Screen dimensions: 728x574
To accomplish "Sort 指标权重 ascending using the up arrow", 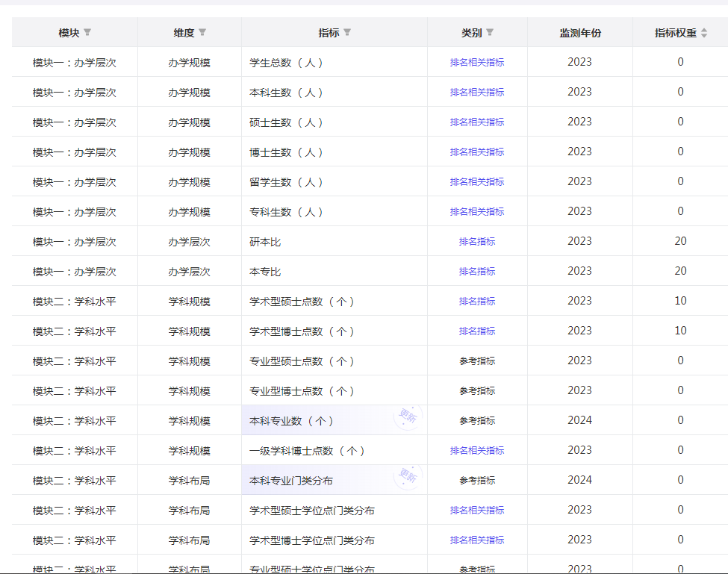I will pyautogui.click(x=704, y=30).
